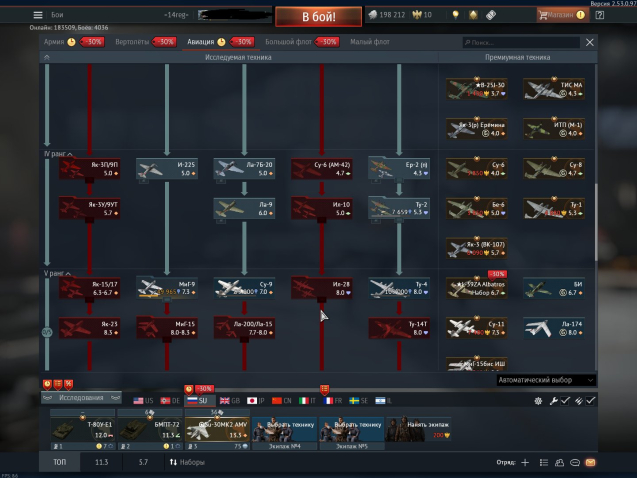Expand the Исследования dropdown
This screenshot has height=478, width=637.
(x=82, y=398)
